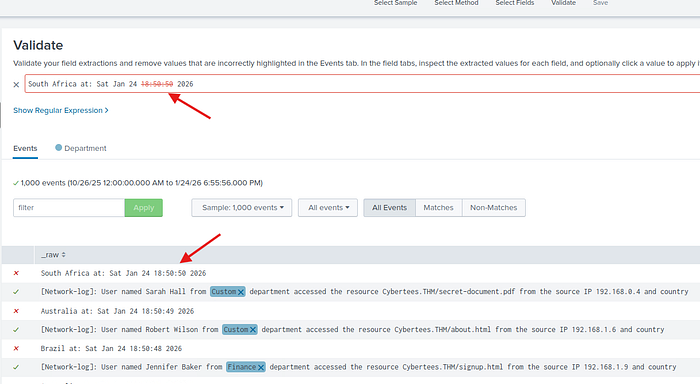Select the red X status of Australia row

tap(16, 311)
